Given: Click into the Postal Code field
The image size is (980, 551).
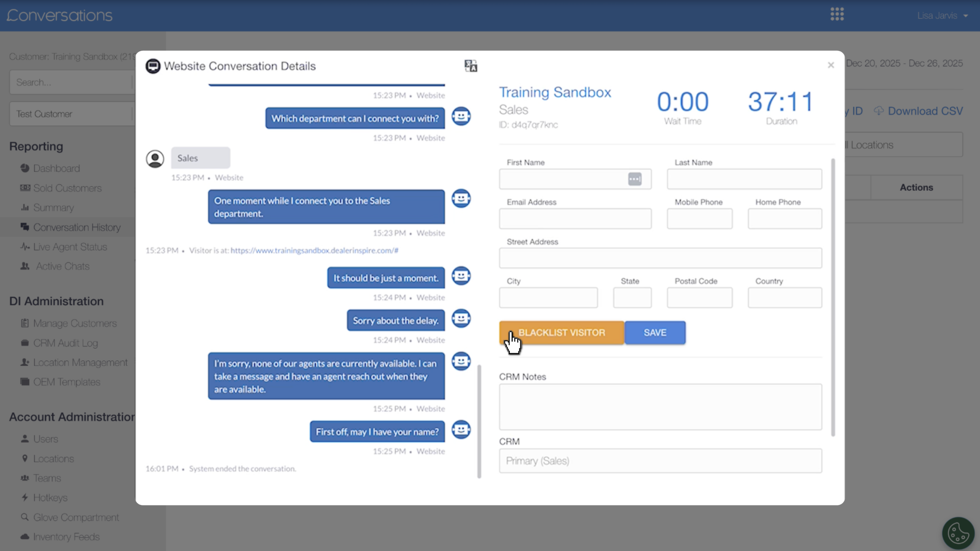Looking at the screenshot, I should [x=699, y=298].
